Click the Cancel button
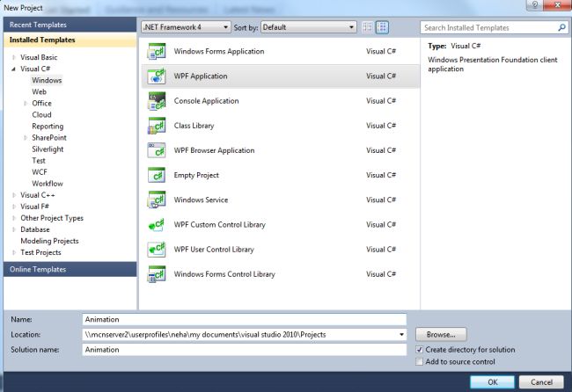The image size is (572, 392). (541, 381)
